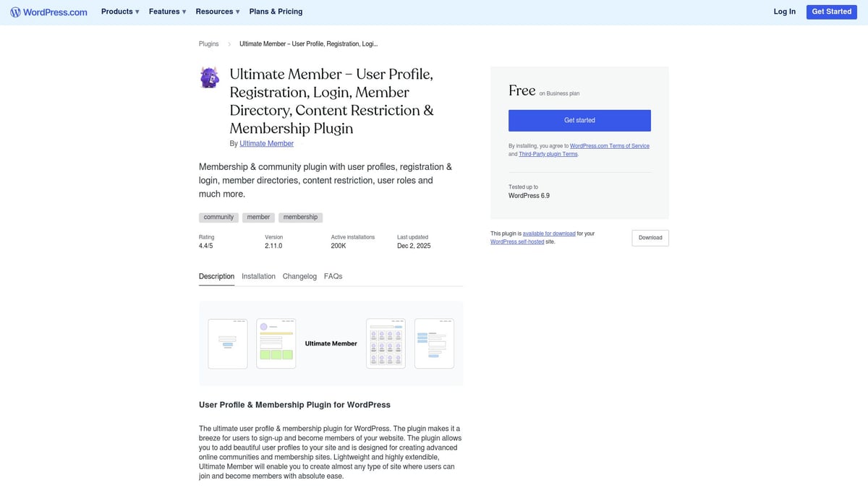Click the orange Get Started header button

coord(831,12)
